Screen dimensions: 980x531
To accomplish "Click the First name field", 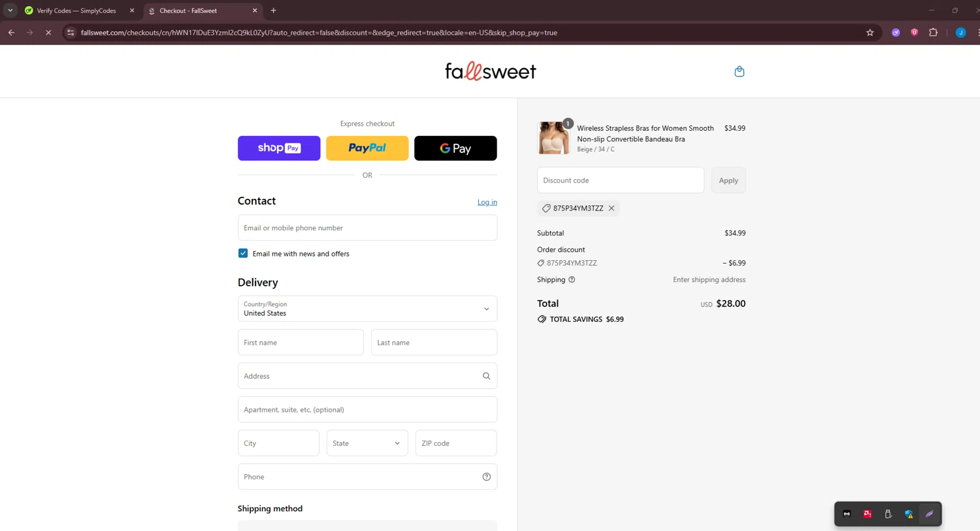I will pyautogui.click(x=301, y=342).
